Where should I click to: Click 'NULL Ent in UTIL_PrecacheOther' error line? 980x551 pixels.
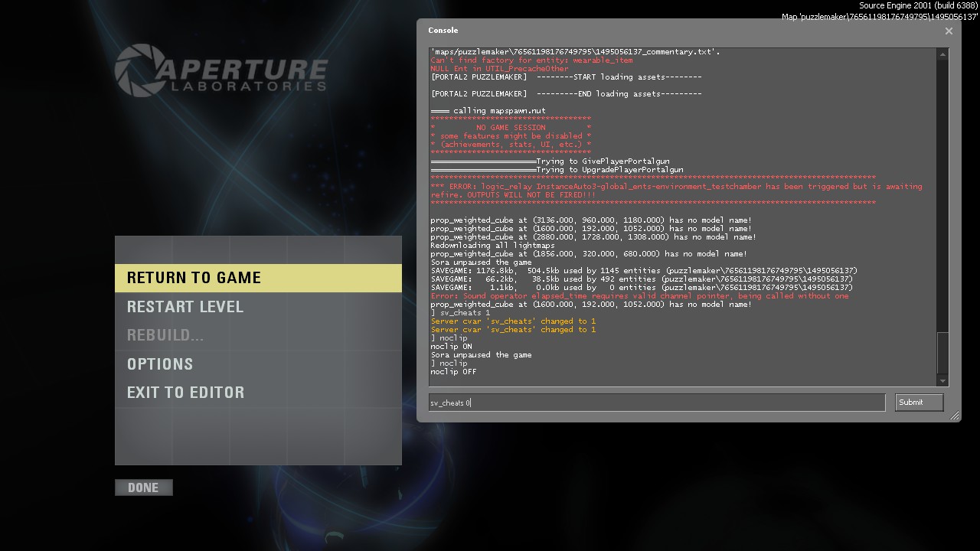pos(499,69)
